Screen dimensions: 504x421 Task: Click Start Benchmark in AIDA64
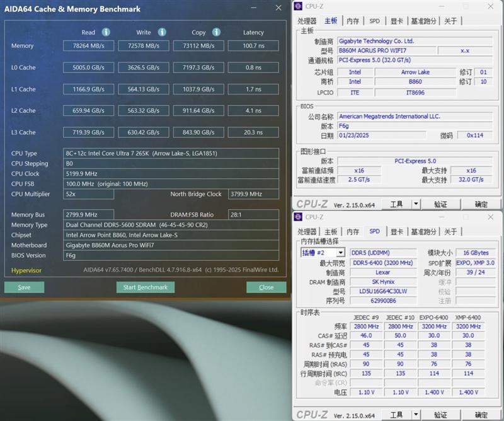pos(146,287)
